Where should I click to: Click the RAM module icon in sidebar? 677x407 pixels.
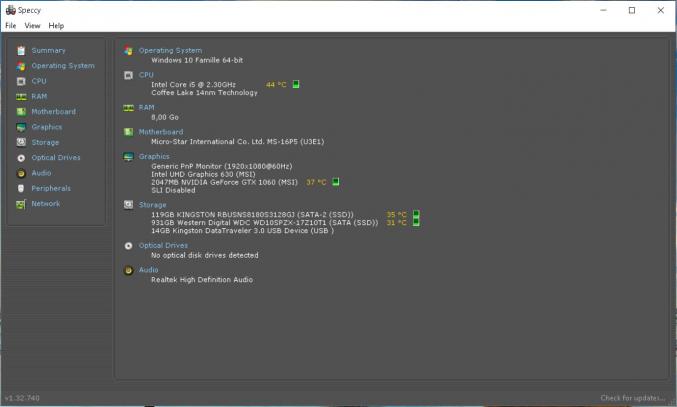21,97
